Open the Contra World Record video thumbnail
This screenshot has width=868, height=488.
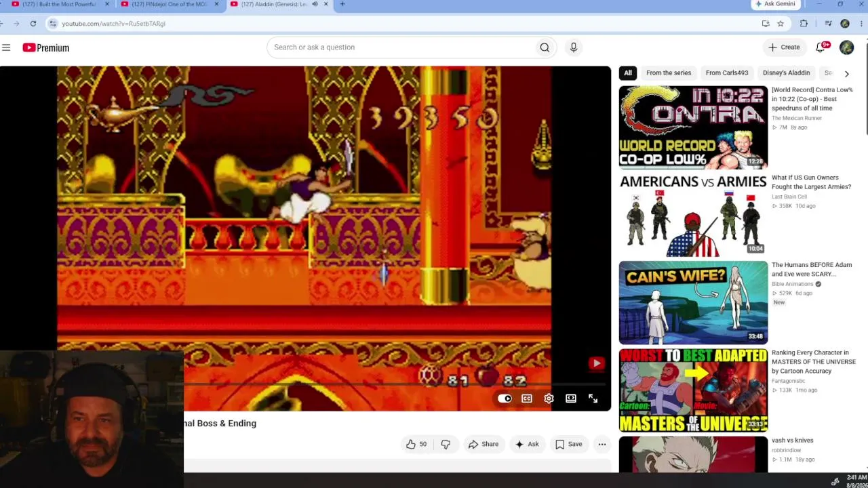click(x=693, y=127)
